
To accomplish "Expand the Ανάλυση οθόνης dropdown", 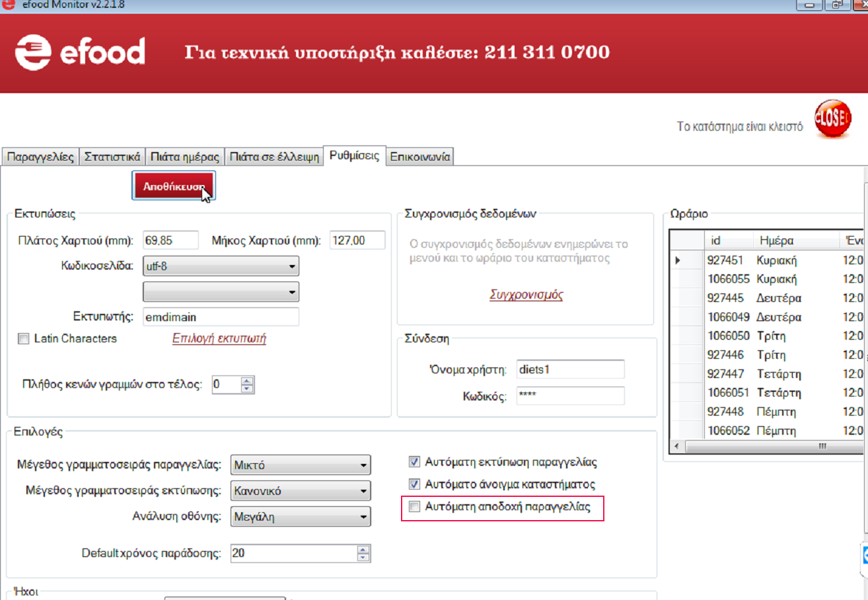I will click(x=301, y=517).
